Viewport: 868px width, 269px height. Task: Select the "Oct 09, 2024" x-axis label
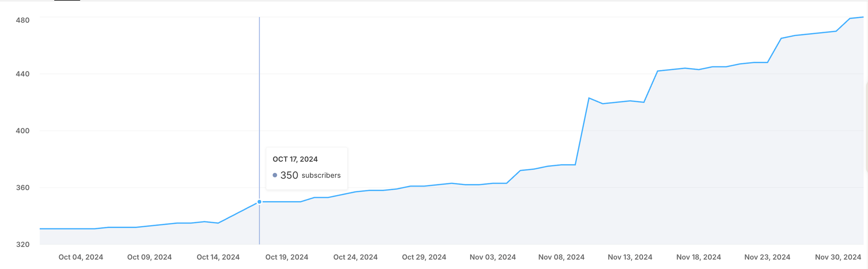(149, 257)
